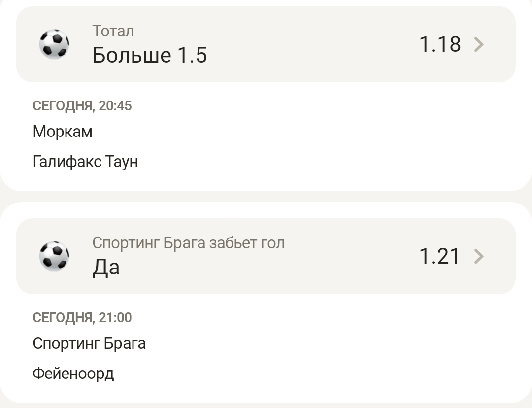Click the soccer ball icon beside Да

pyautogui.click(x=54, y=256)
